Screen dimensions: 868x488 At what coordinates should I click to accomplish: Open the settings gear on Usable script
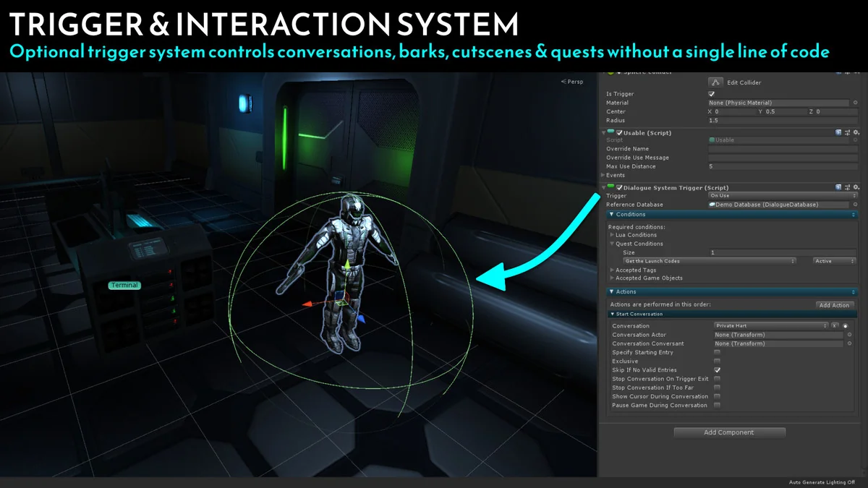855,132
